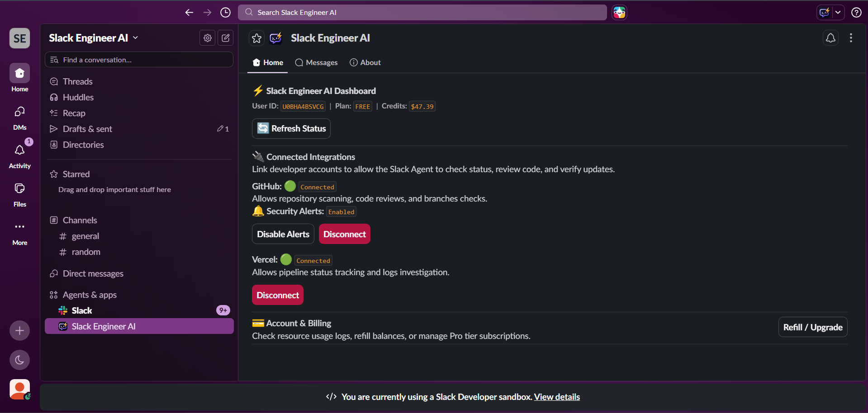Go to Home in the left rail
Screen dimensions: 868x413
point(20,78)
